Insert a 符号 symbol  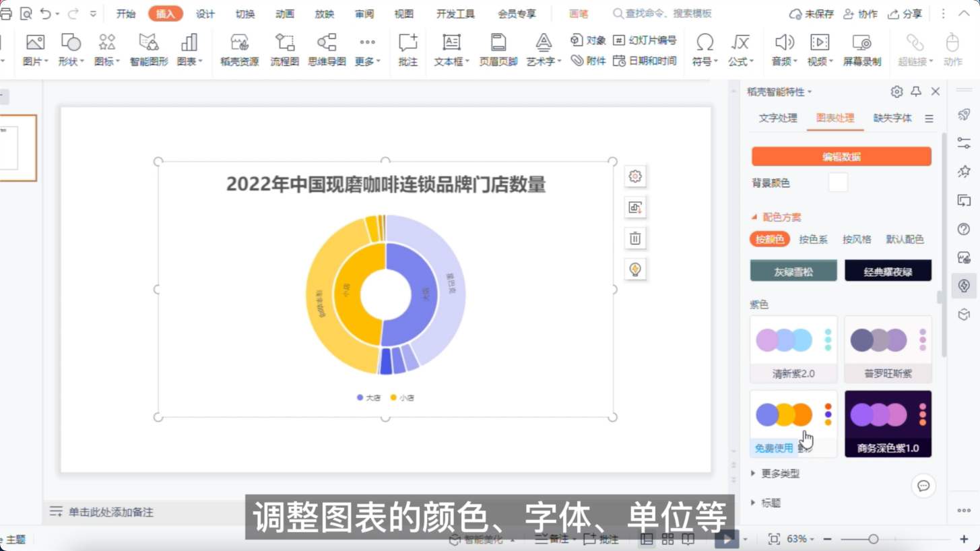click(x=705, y=50)
